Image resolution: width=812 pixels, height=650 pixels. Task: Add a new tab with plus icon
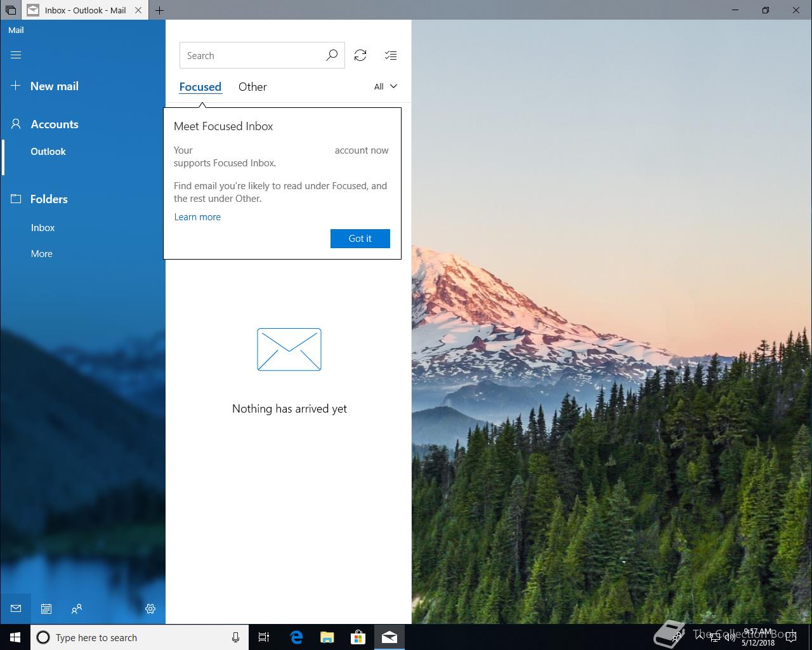pos(160,10)
